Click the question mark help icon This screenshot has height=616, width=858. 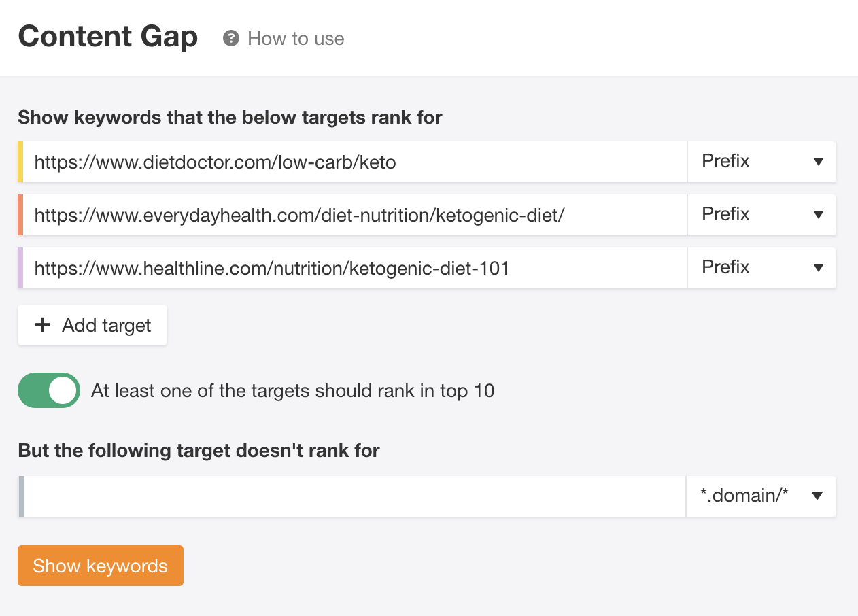point(231,39)
